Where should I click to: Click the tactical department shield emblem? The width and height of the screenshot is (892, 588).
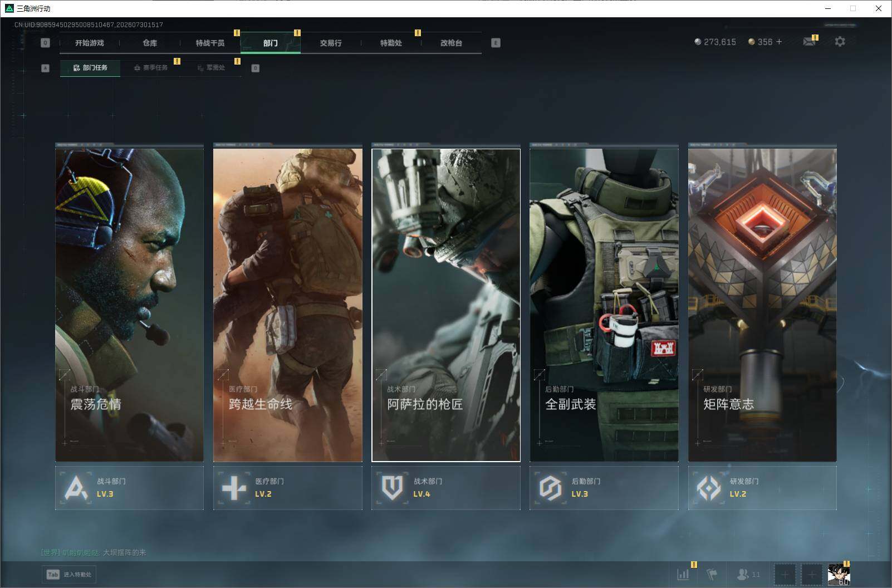pos(392,488)
